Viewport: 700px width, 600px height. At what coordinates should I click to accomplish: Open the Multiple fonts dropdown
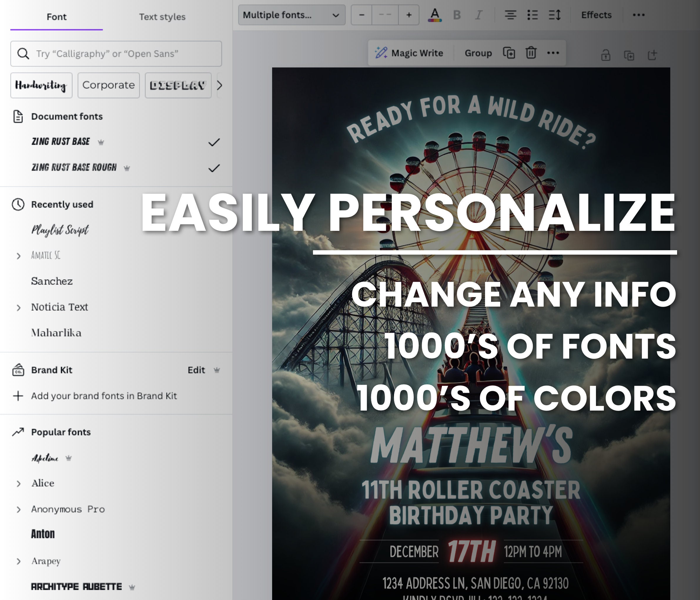pyautogui.click(x=292, y=15)
